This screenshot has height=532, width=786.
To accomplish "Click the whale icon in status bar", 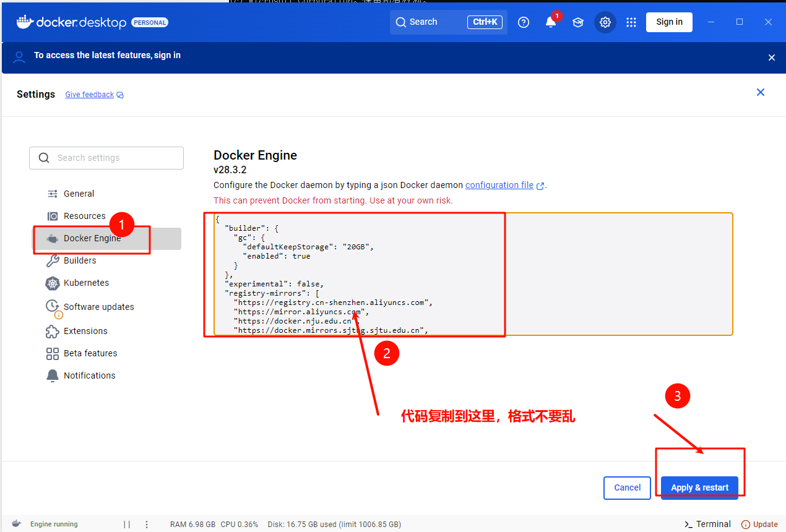I will 16,524.
